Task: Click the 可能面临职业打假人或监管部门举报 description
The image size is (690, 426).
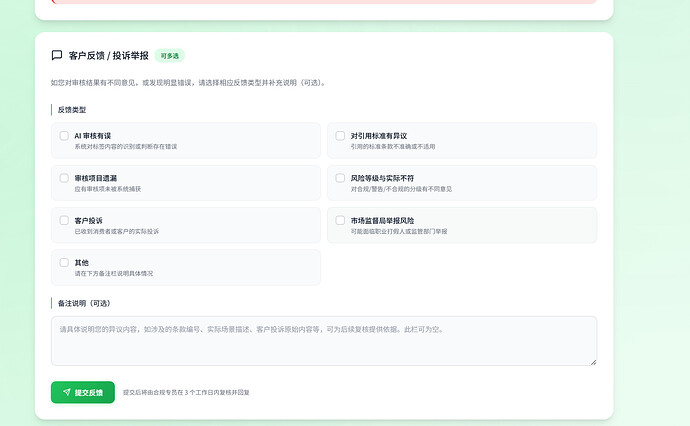Action: pyautogui.click(x=399, y=231)
